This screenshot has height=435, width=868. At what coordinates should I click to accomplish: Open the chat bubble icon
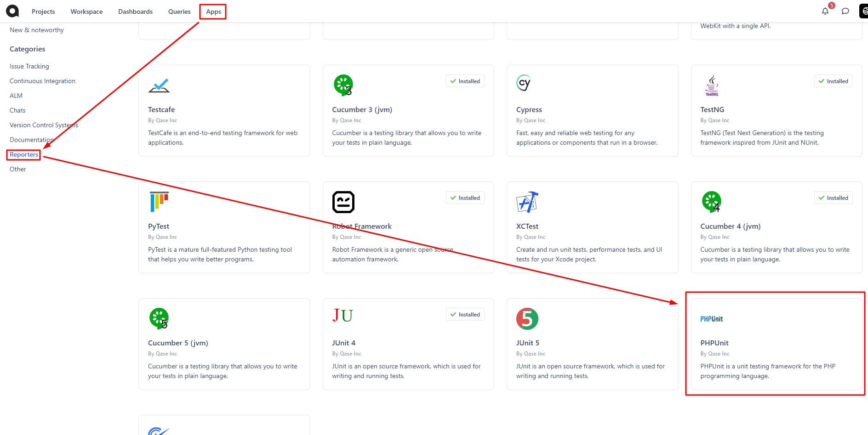845,11
